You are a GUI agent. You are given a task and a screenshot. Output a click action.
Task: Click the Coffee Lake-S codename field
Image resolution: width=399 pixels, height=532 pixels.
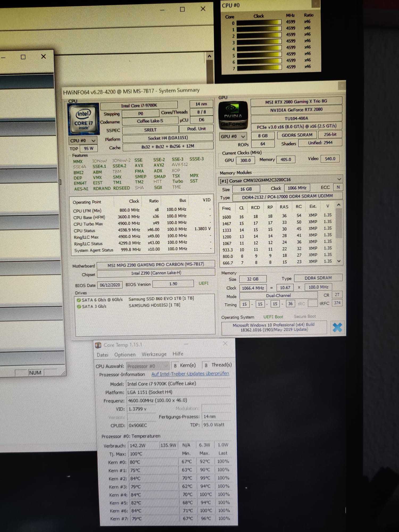pos(150,121)
